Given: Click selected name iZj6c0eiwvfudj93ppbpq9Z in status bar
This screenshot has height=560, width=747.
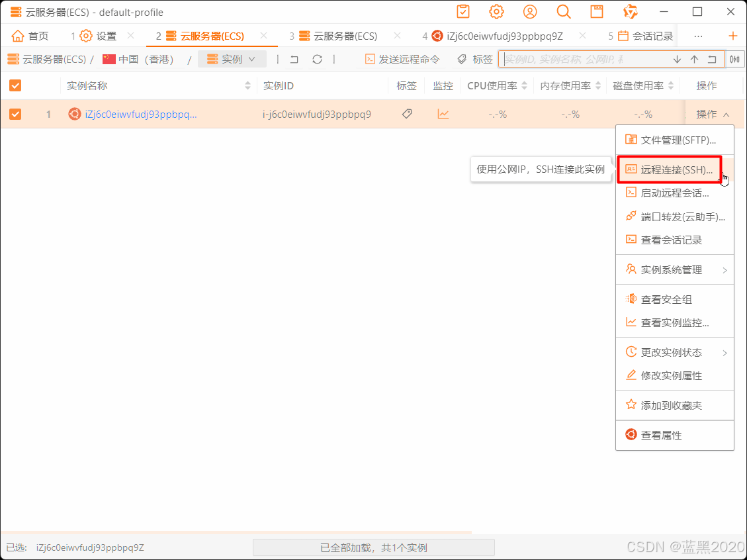Looking at the screenshot, I should coord(90,547).
